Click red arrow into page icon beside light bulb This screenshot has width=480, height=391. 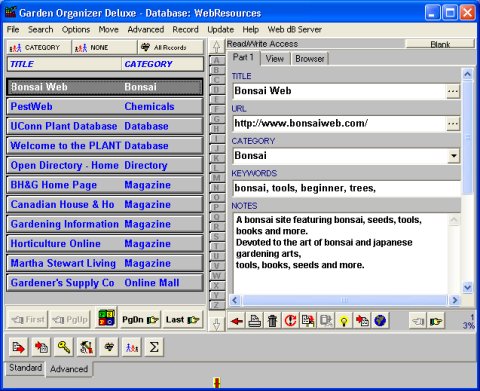[362, 321]
